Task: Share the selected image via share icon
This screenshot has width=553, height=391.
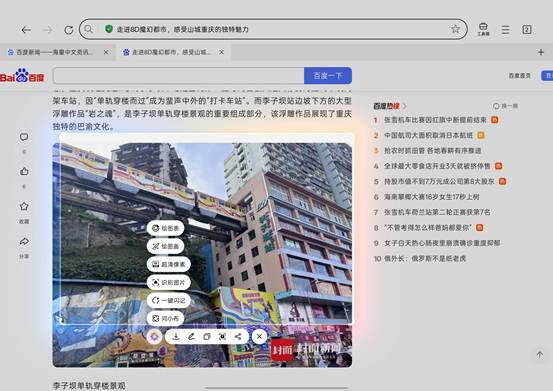Action: (238, 336)
